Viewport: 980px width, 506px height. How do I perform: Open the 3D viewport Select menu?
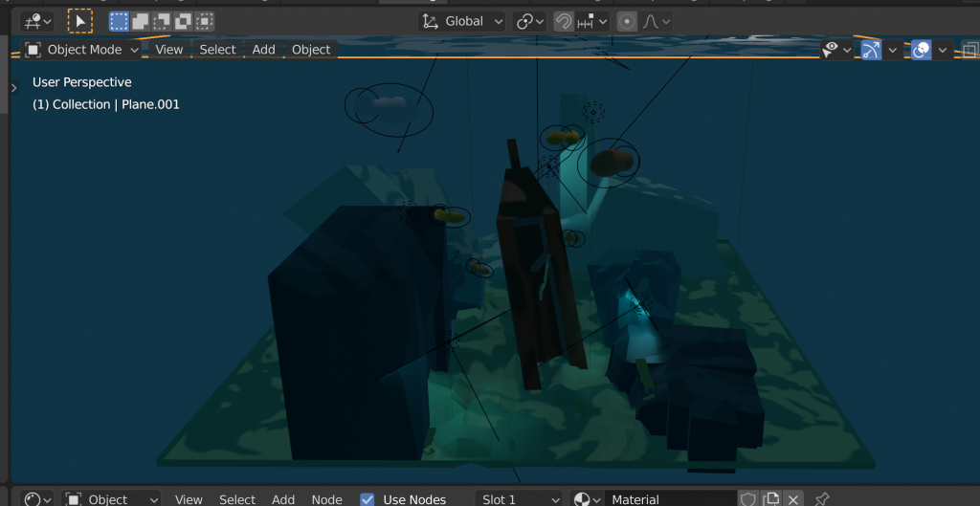pyautogui.click(x=217, y=50)
